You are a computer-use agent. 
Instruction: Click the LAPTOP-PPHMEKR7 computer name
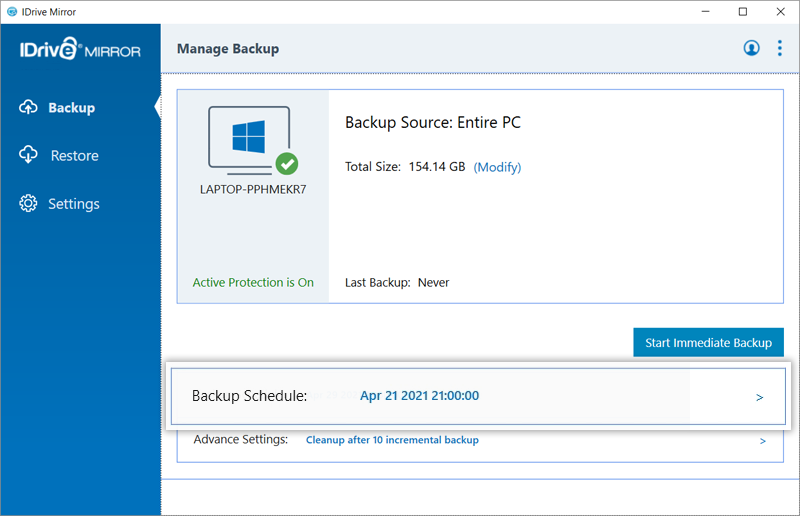click(x=253, y=189)
